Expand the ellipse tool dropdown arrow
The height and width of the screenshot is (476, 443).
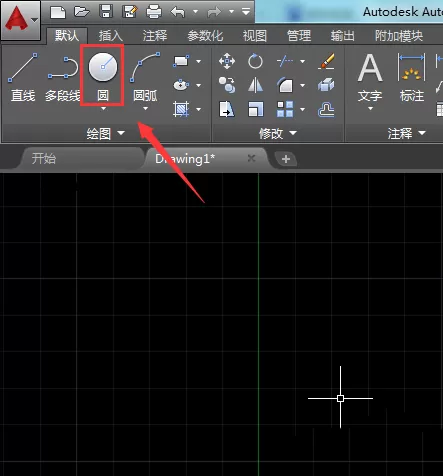point(199,85)
